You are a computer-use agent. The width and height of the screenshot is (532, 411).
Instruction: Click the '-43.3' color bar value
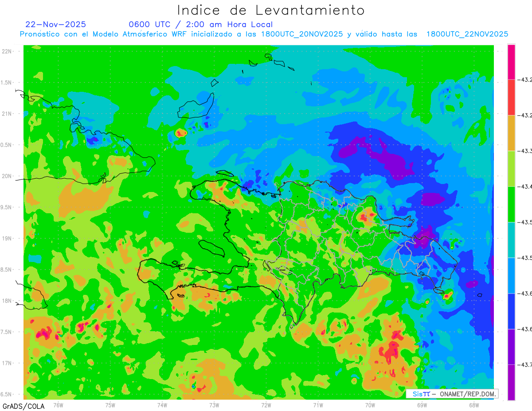[x=525, y=151]
